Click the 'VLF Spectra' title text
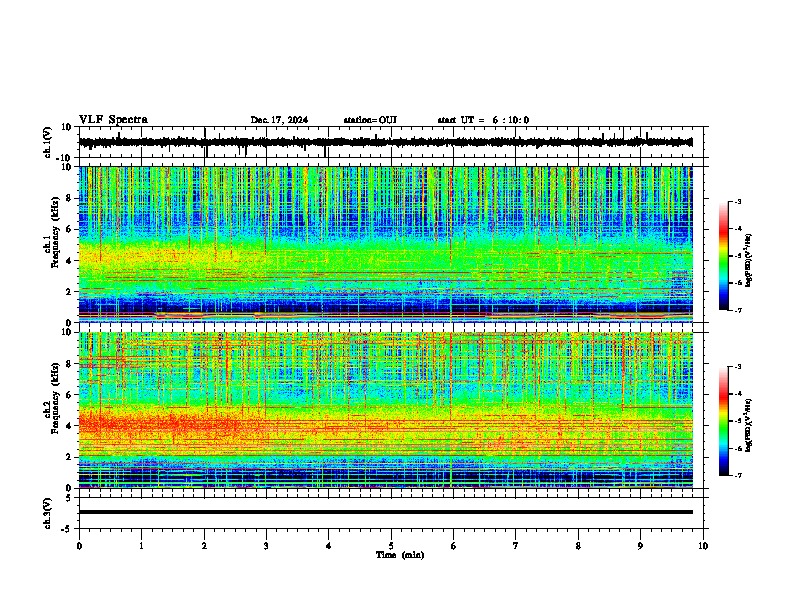The width and height of the screenshot is (792, 612). point(113,120)
